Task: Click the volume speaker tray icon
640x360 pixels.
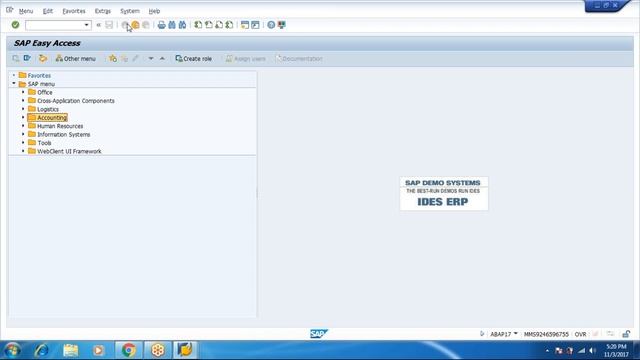Action: [592, 351]
